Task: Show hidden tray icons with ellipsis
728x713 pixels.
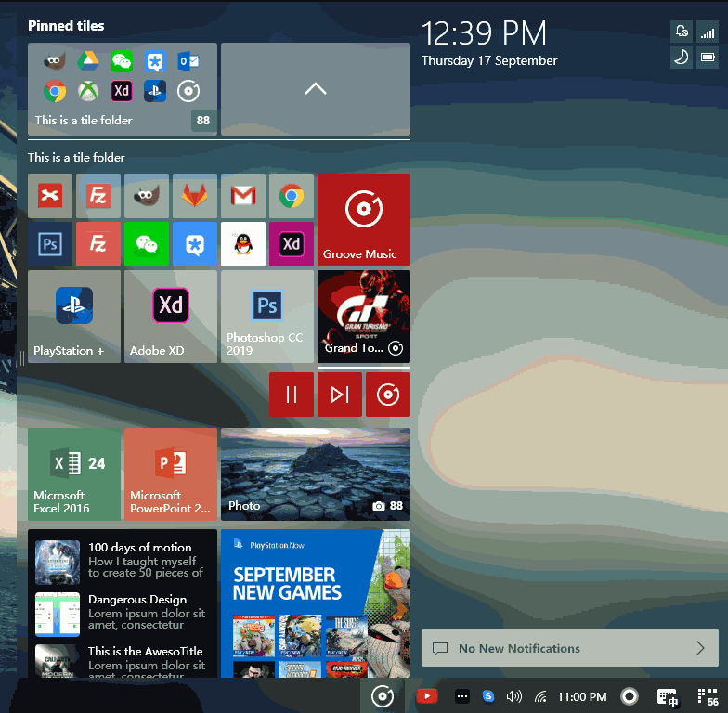Action: pyautogui.click(x=462, y=696)
